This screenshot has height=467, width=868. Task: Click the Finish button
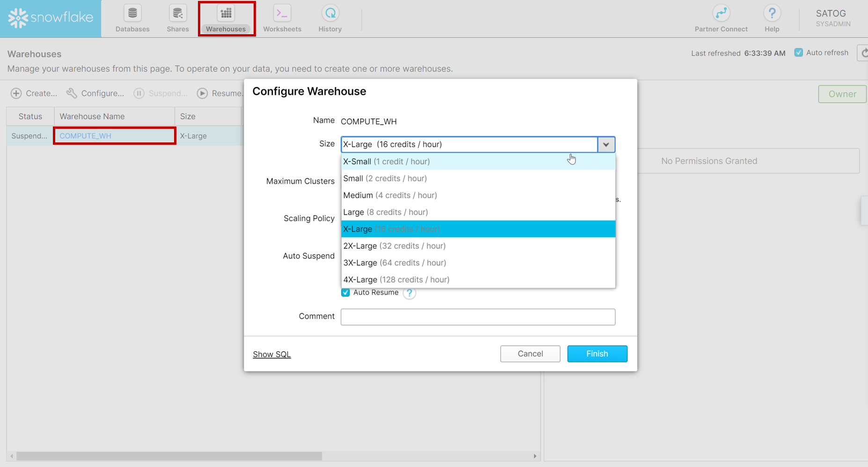597,354
